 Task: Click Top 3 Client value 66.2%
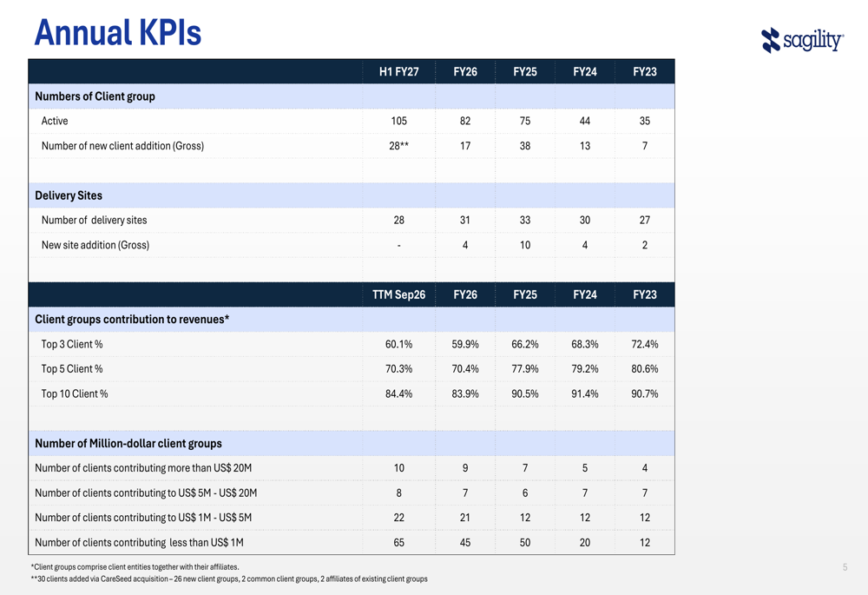tap(525, 344)
